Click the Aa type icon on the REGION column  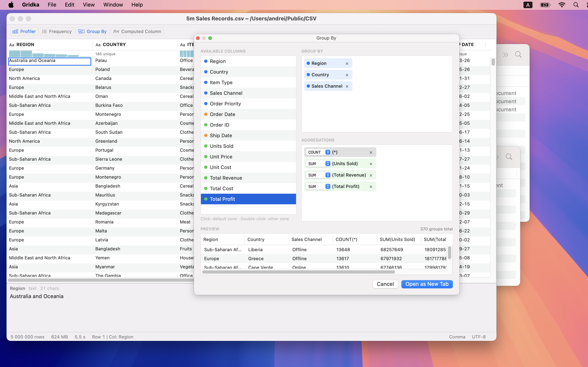[x=11, y=44]
